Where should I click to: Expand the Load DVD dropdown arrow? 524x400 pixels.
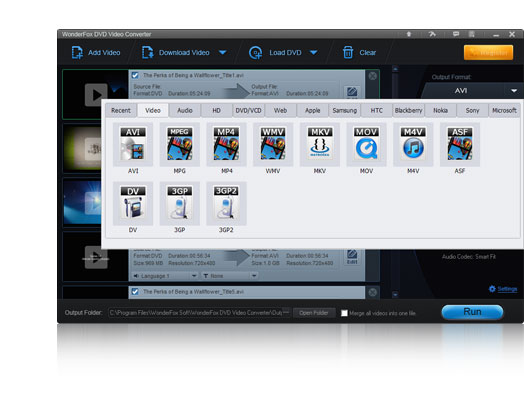point(313,52)
